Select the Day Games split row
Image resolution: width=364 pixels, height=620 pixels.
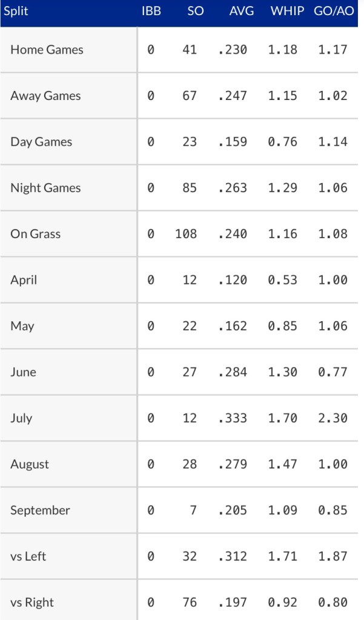(x=41, y=142)
